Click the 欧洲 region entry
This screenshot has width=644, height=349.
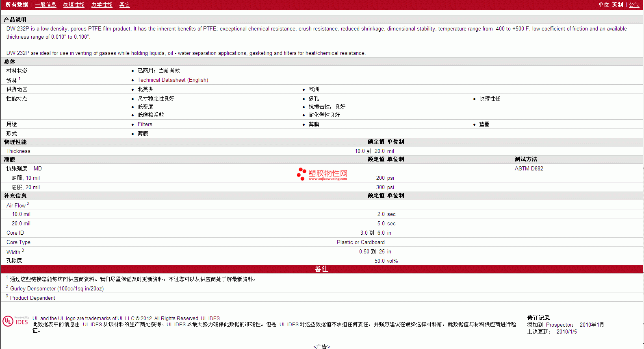314,89
